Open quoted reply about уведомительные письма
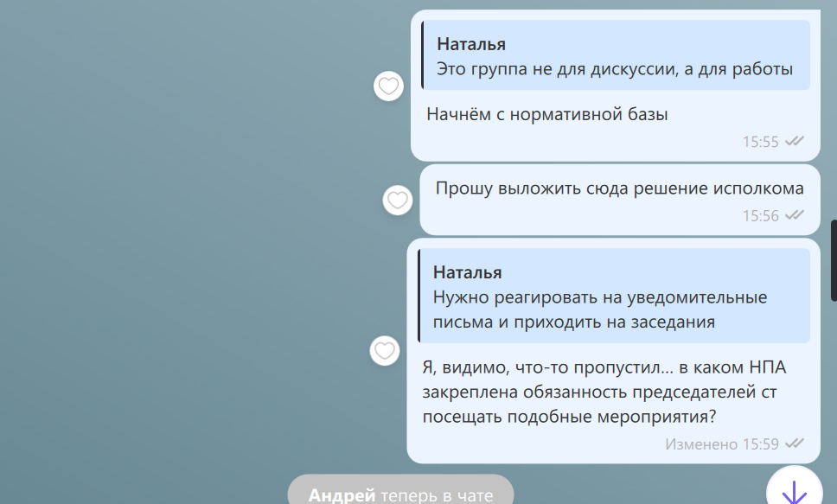 613,297
